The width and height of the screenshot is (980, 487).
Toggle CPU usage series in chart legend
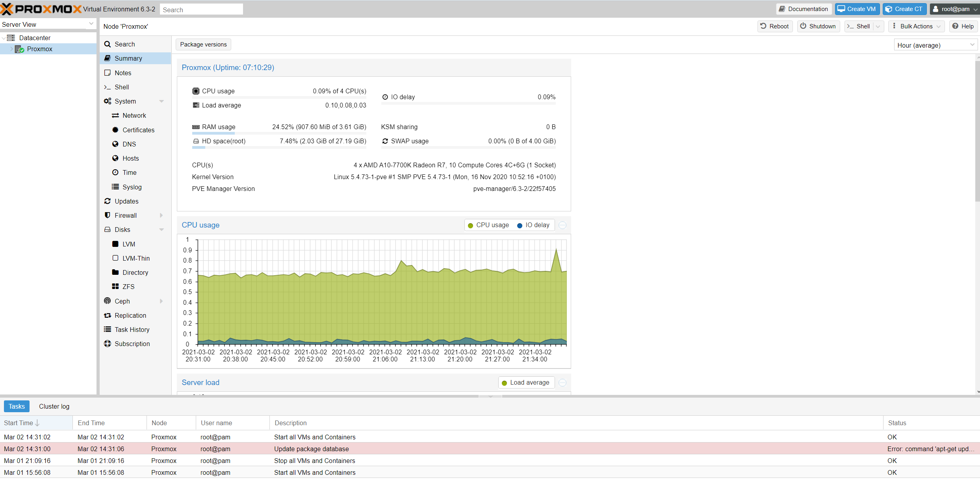tap(488, 225)
